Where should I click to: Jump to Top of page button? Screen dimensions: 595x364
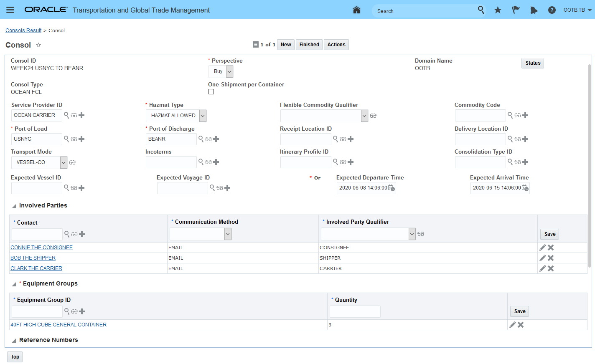[15, 357]
